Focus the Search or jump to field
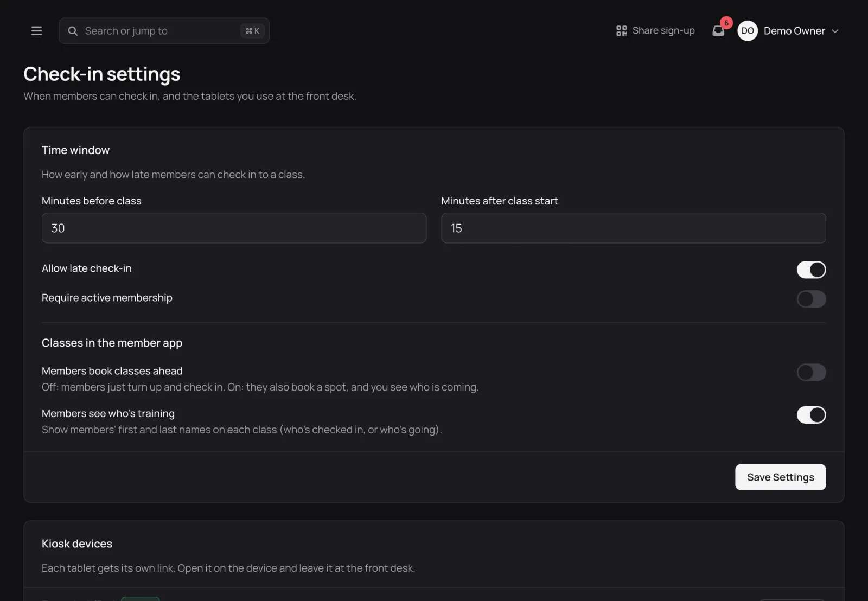Image resolution: width=868 pixels, height=601 pixels. (x=164, y=31)
